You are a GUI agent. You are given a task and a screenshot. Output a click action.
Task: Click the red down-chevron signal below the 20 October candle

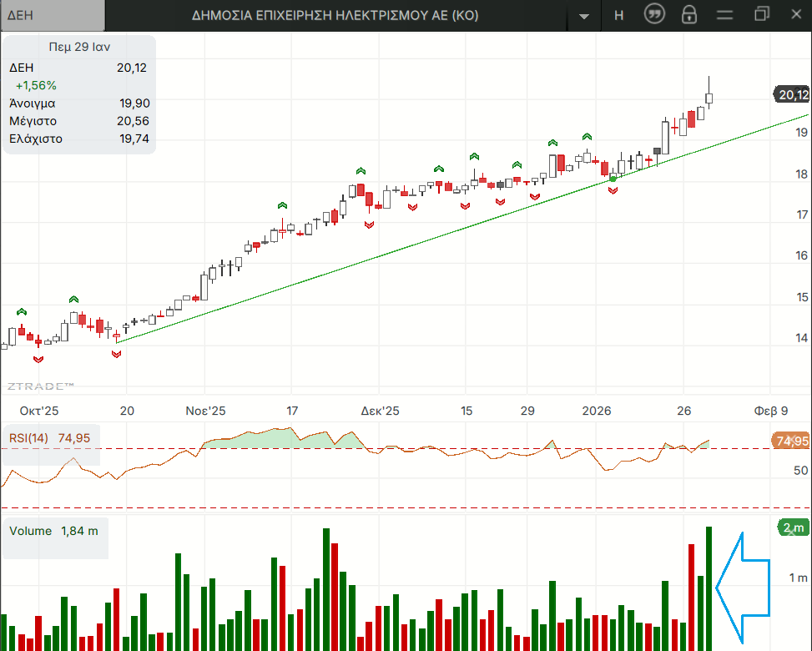point(116,354)
